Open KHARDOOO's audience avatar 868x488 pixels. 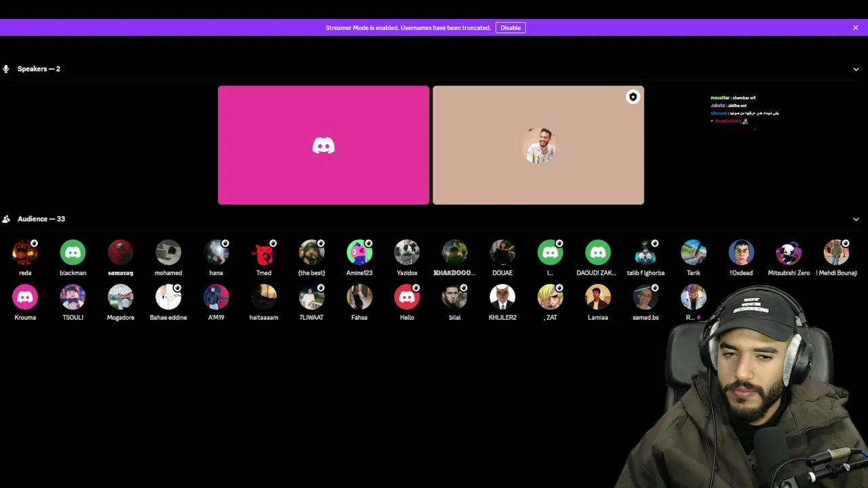(x=454, y=253)
